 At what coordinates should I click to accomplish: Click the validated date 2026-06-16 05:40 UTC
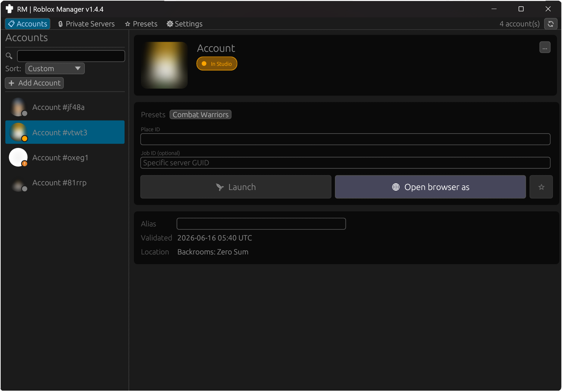(x=215, y=238)
